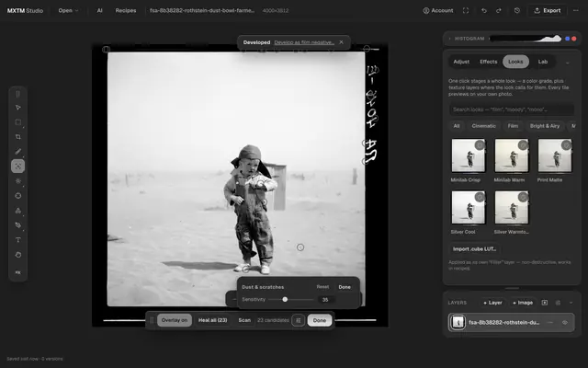588x368 pixels.
Task: Click the Undo arrow
Action: pyautogui.click(x=484, y=10)
